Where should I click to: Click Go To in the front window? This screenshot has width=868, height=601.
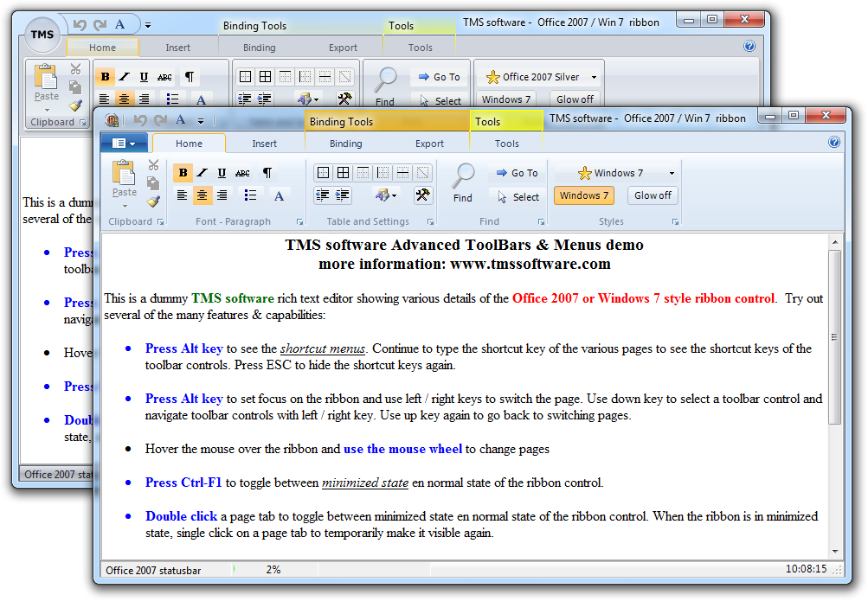(x=517, y=172)
